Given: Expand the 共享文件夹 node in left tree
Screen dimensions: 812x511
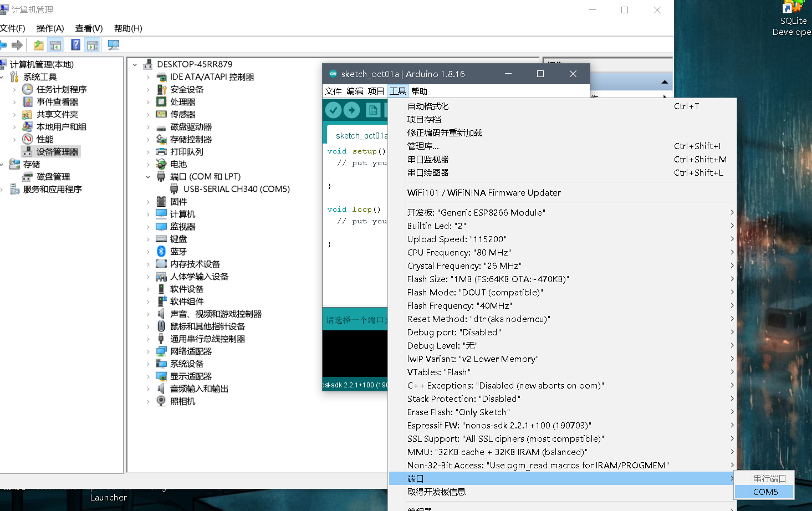Looking at the screenshot, I should [x=14, y=114].
